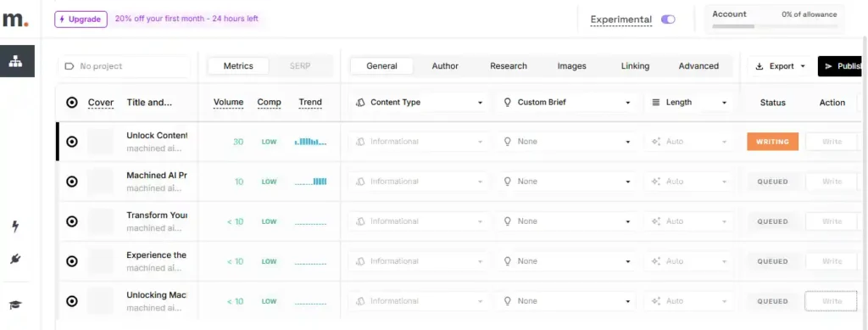Open the lightning bolt sidebar icon
The width and height of the screenshot is (868, 330).
15,226
